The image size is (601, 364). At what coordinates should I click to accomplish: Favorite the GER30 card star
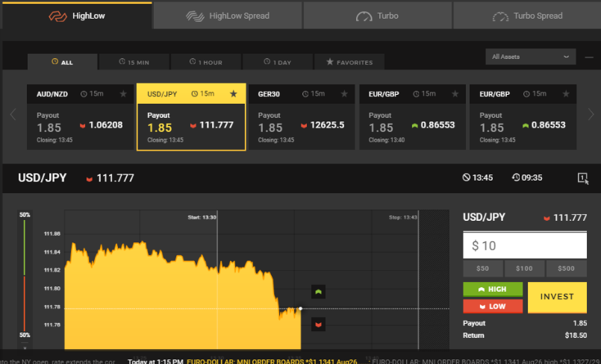pyautogui.click(x=344, y=94)
